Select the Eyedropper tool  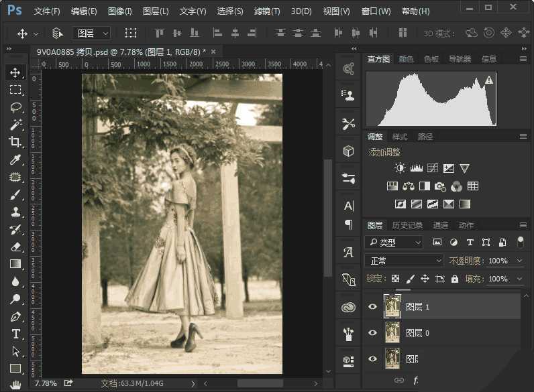click(x=15, y=159)
